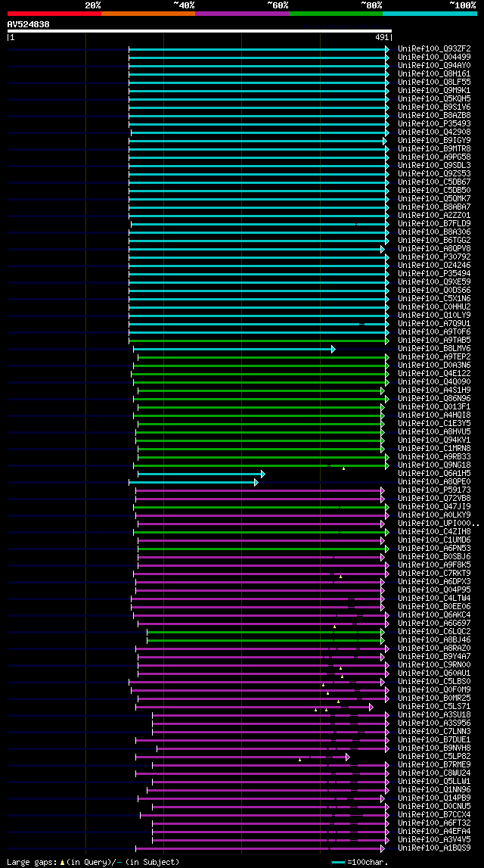Select the UniRef100_C5DB67 label
484x868 pixels.
coord(434,182)
